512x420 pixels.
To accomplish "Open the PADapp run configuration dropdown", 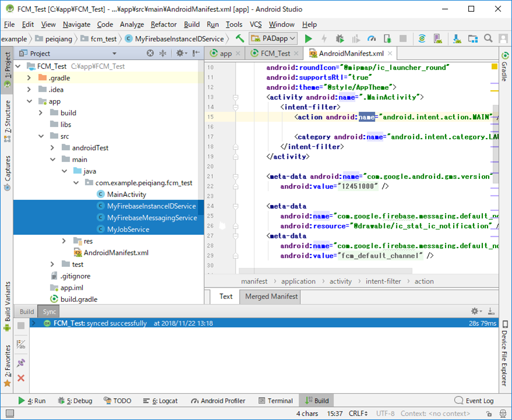I will pyautogui.click(x=273, y=38).
